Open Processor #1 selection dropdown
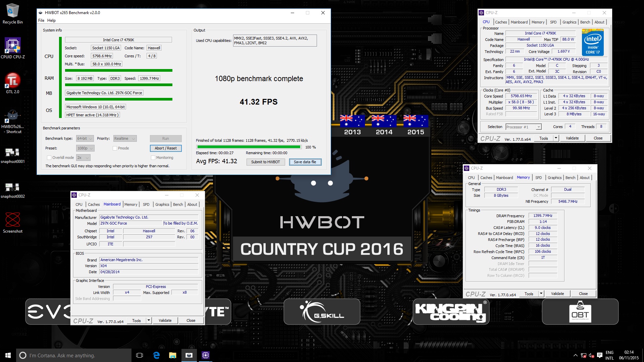The width and height of the screenshot is (644, 362). [x=524, y=127]
